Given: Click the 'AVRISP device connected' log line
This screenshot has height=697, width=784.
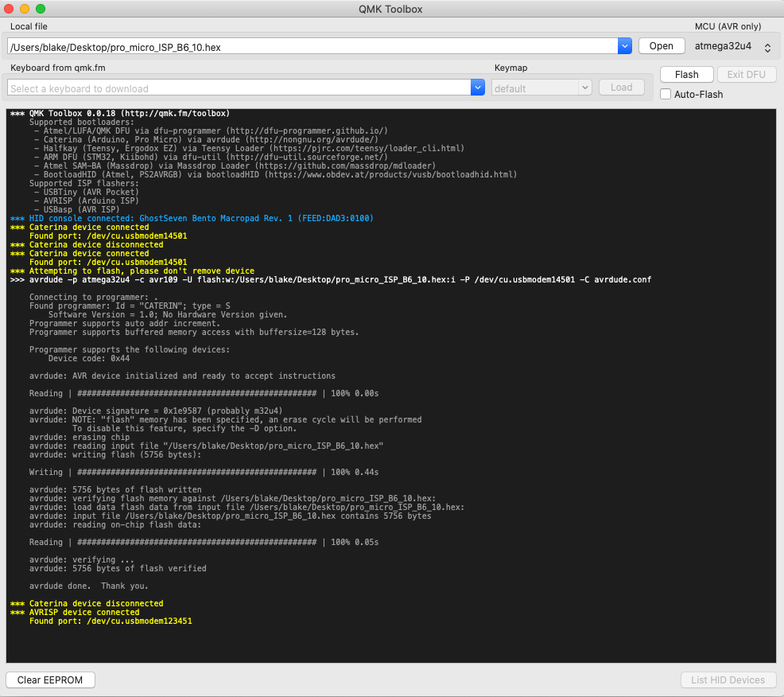Looking at the screenshot, I should (x=75, y=612).
